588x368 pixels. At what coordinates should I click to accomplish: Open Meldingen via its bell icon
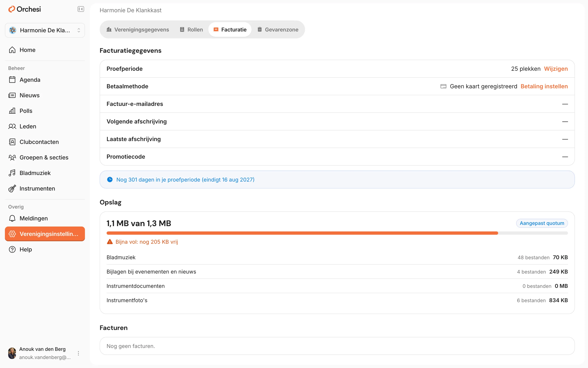click(12, 218)
